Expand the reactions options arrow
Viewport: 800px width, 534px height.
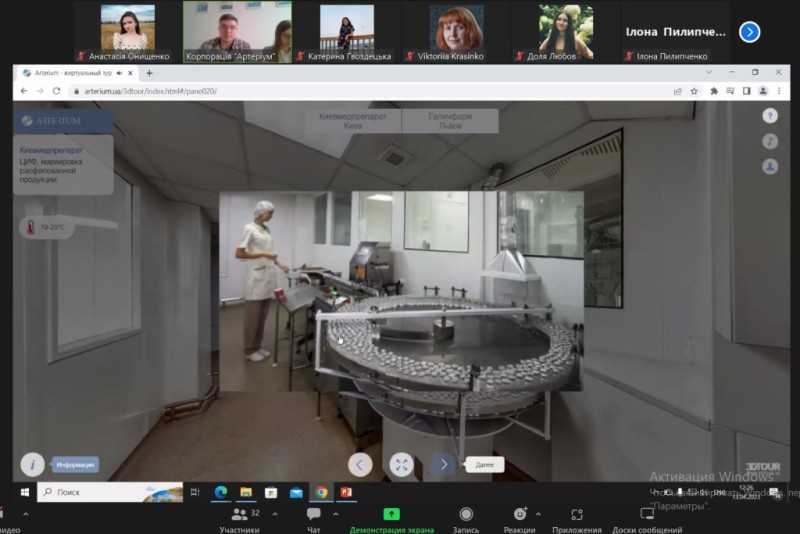tap(538, 514)
